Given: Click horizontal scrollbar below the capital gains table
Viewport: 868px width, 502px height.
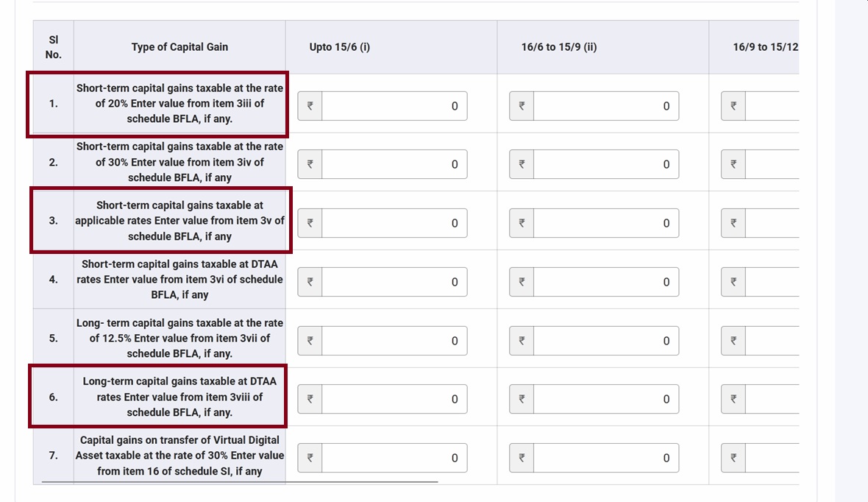Looking at the screenshot, I should 240,482.
